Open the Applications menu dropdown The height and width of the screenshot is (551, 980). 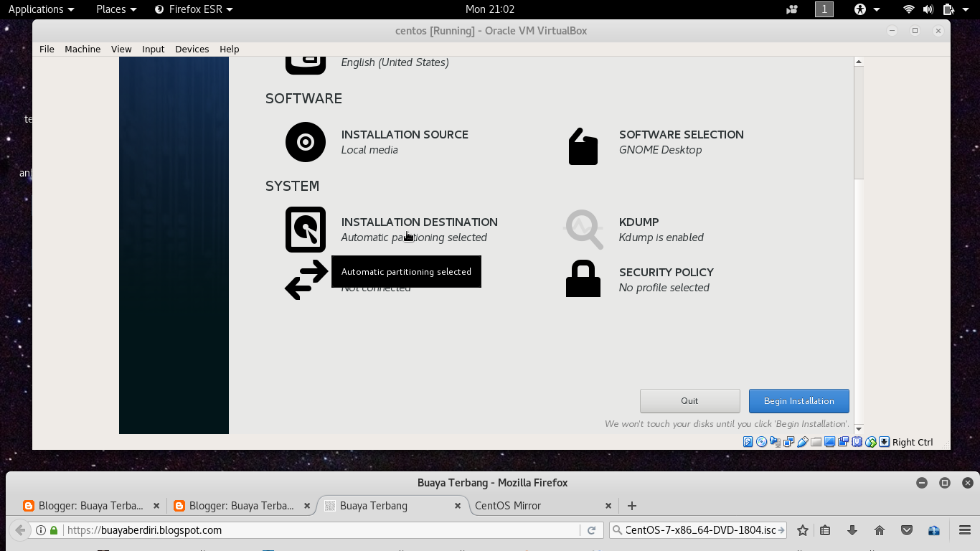41,9
